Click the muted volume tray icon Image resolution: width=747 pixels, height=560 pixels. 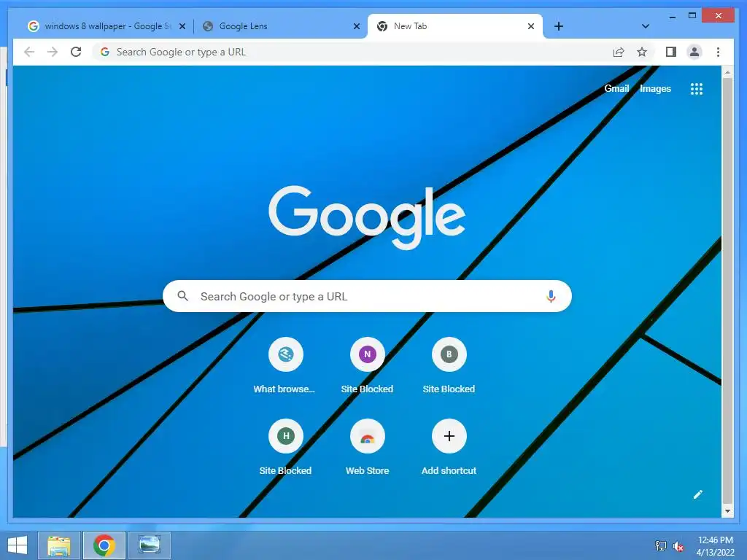tap(678, 546)
